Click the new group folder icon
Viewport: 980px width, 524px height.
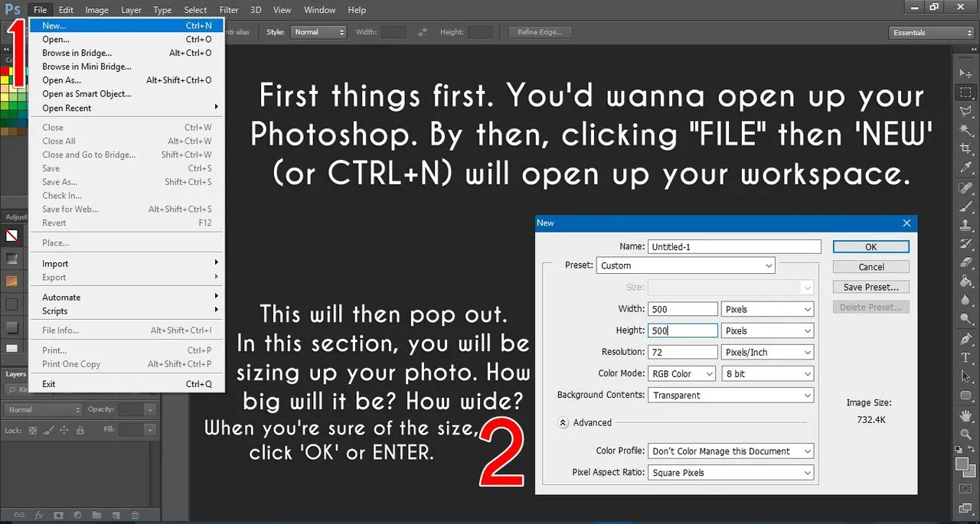coord(96,515)
